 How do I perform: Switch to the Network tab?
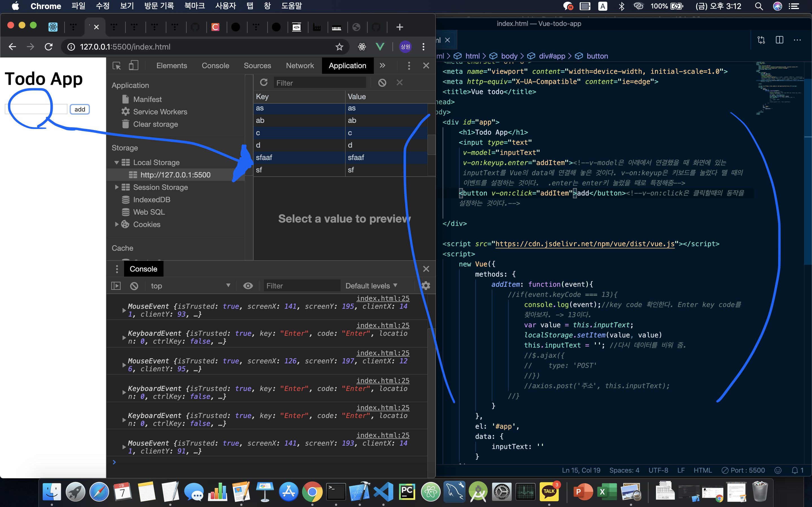point(300,66)
